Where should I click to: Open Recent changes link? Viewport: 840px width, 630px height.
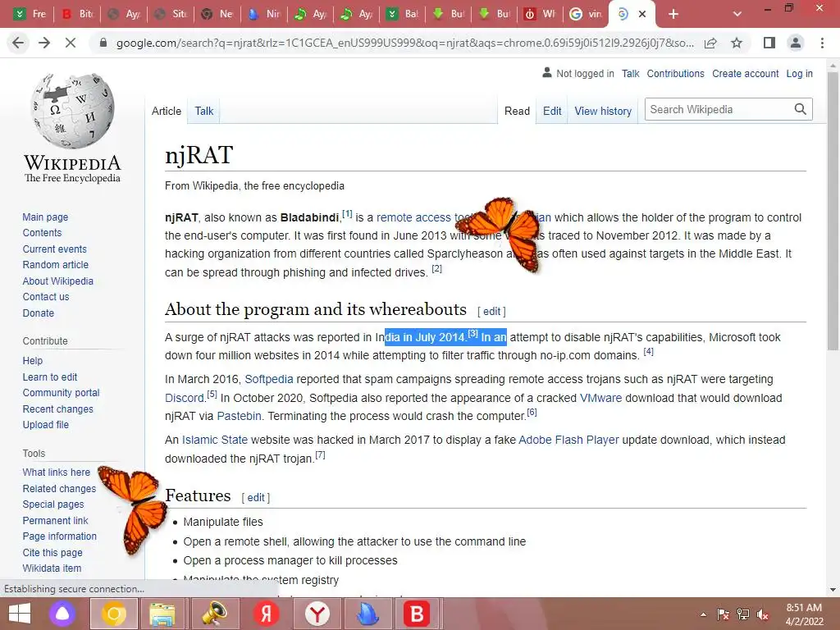pyautogui.click(x=58, y=409)
